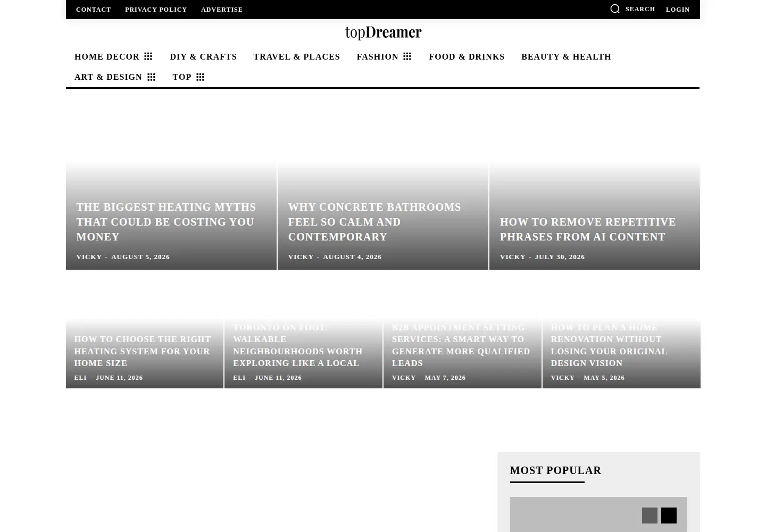
Task: Open the Contact page link
Action: point(94,10)
